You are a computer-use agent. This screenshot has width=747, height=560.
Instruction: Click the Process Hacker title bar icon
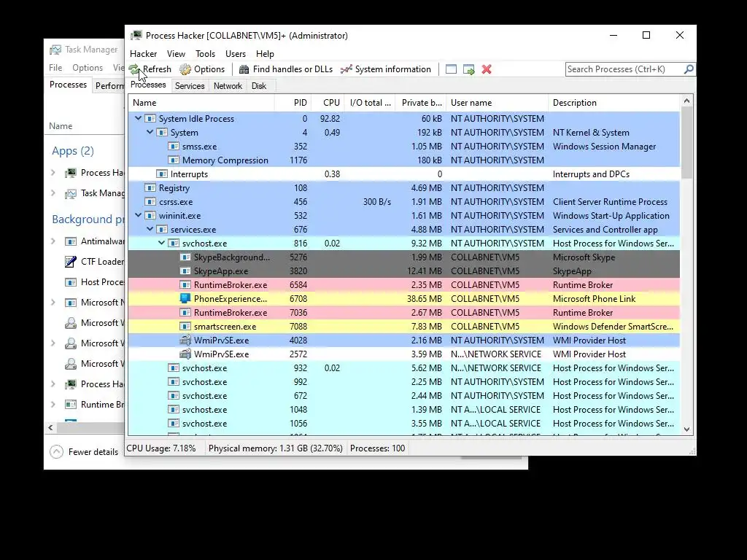pos(136,35)
